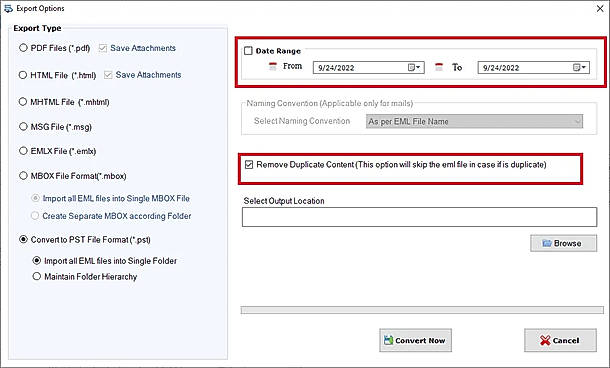Click the calendar icon beside From
Viewport: 610px width, 368px height.
[x=273, y=67]
